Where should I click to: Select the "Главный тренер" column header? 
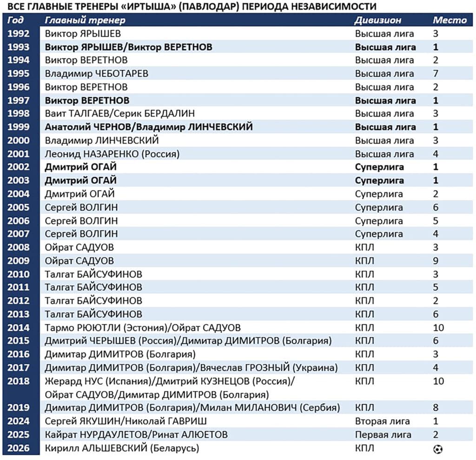(85, 20)
